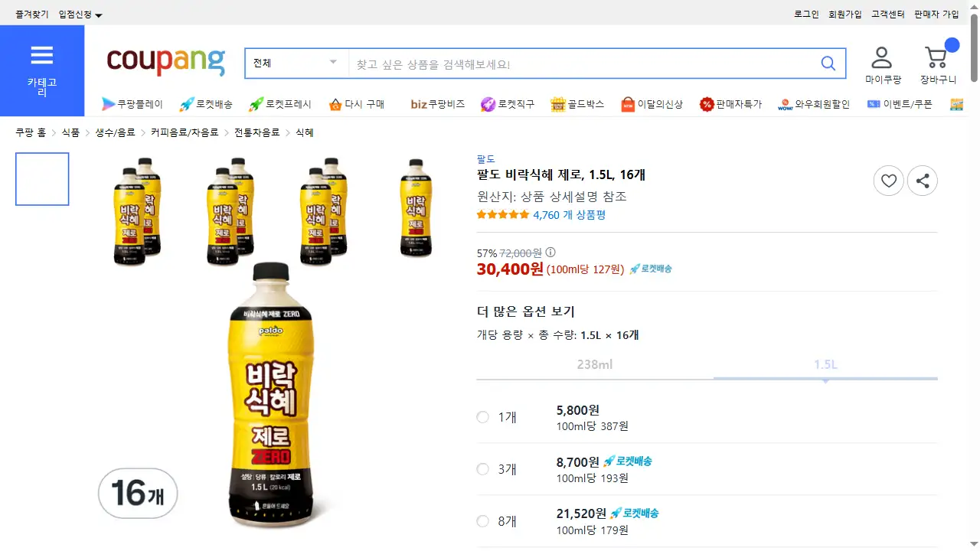Switch to the 1.5L tab
Viewport: 980px width, 551px height.
tap(825, 364)
